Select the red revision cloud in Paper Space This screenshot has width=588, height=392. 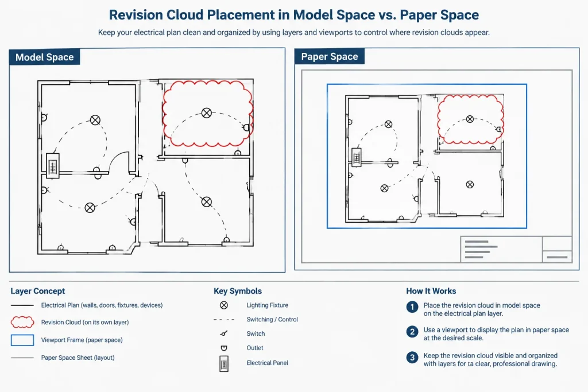[470, 119]
